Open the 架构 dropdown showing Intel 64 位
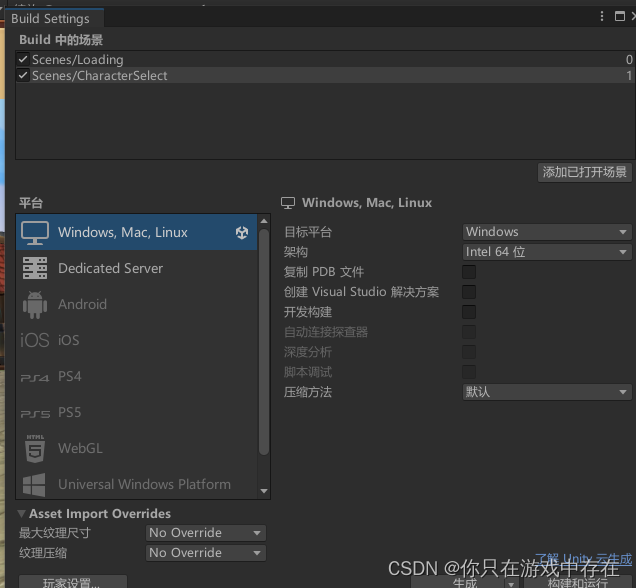This screenshot has width=636, height=588. [x=547, y=252]
